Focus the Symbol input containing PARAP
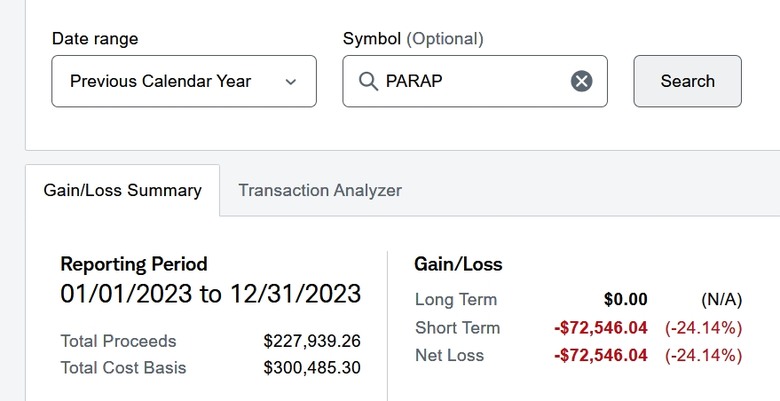The image size is (780, 401). pyautogui.click(x=475, y=81)
